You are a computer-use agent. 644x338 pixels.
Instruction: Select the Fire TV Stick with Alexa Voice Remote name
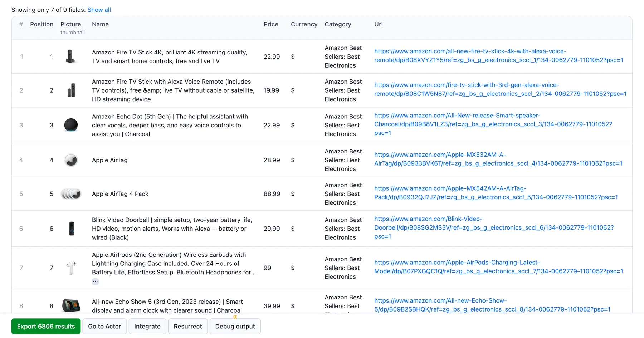(x=173, y=90)
